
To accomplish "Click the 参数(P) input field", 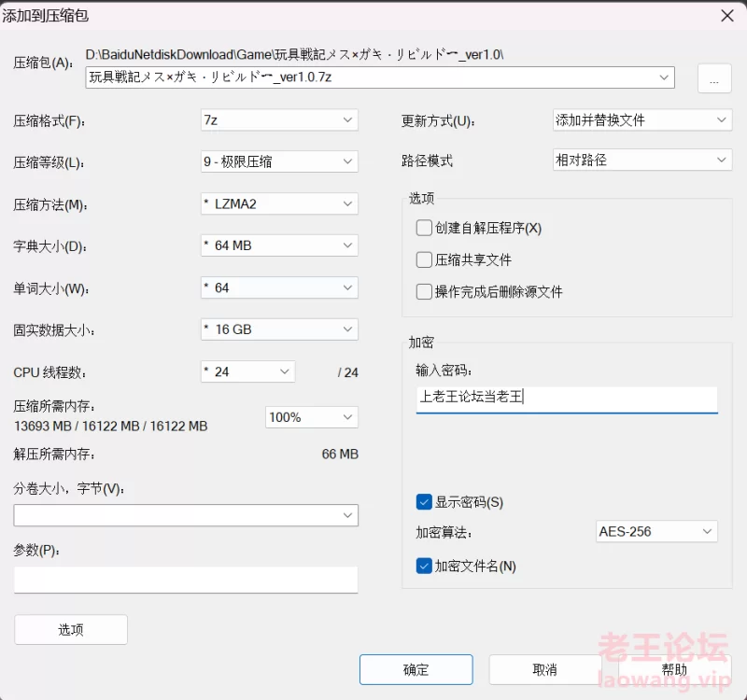I will click(x=186, y=580).
